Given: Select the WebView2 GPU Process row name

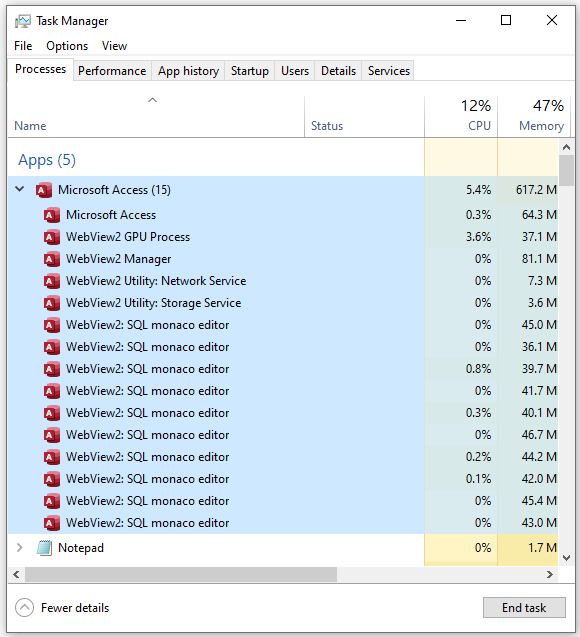Looking at the screenshot, I should coord(128,237).
